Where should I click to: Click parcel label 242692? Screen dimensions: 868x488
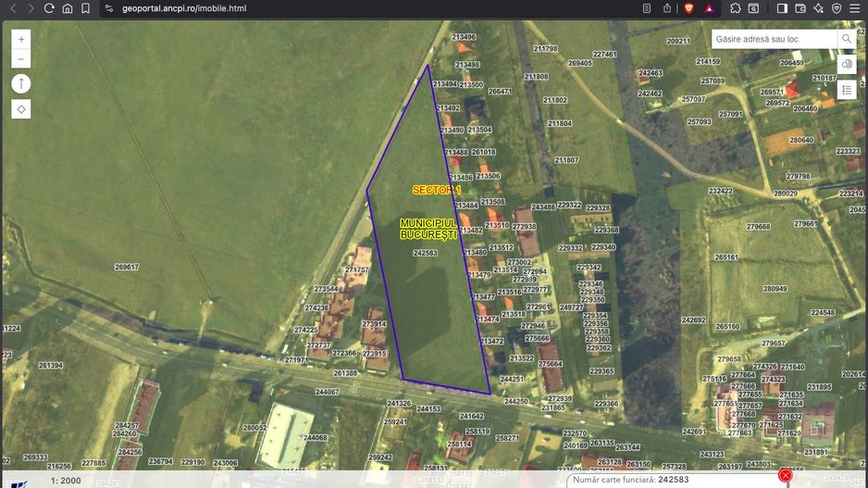pos(693,320)
